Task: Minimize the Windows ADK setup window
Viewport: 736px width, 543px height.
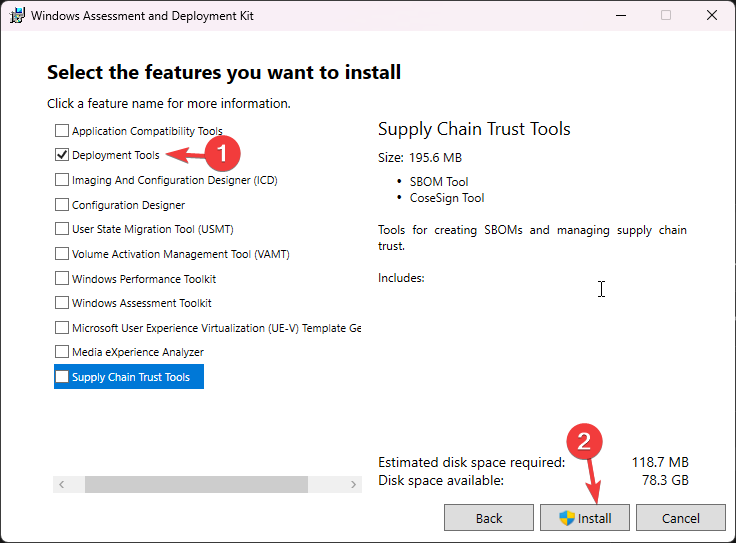Action: [621, 15]
